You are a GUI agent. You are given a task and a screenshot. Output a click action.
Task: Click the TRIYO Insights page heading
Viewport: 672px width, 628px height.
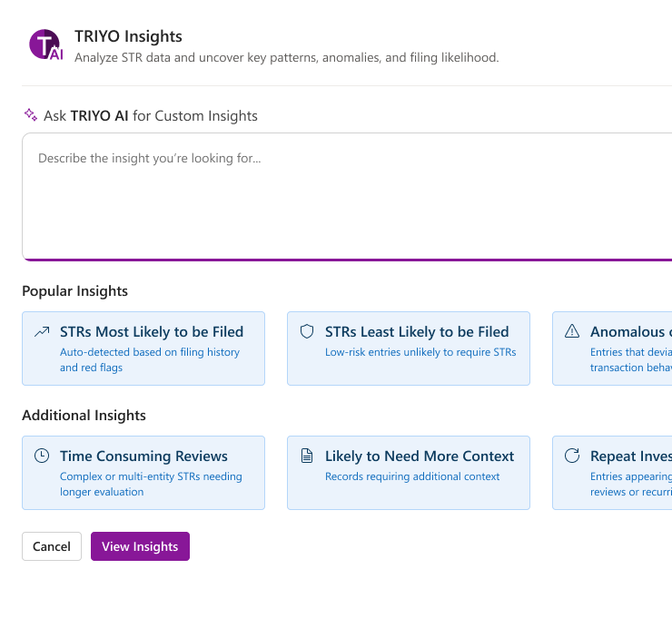(128, 37)
